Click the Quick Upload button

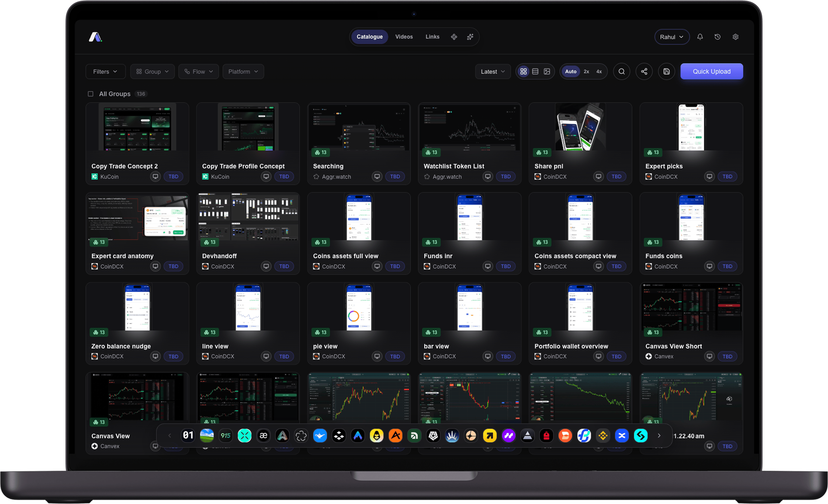click(x=711, y=71)
